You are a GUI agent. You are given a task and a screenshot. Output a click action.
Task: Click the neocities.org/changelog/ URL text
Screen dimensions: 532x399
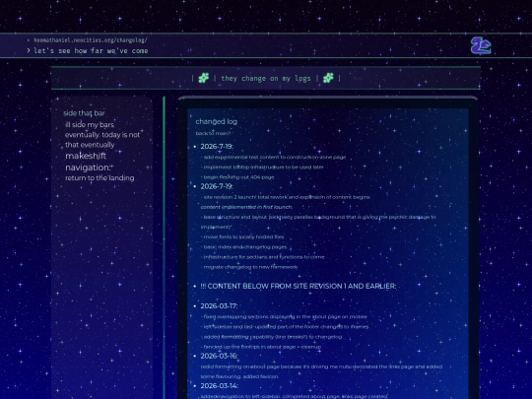(91, 40)
